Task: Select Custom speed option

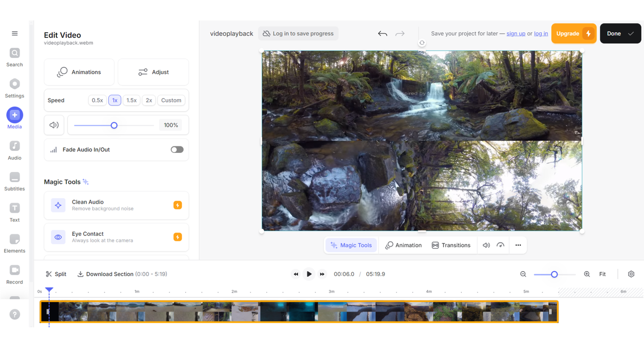Action: [171, 100]
